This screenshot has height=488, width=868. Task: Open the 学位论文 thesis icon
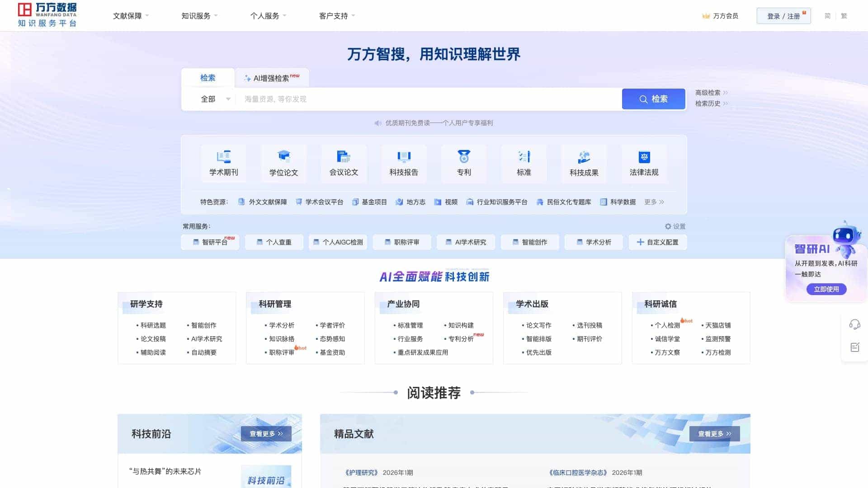[283, 157]
